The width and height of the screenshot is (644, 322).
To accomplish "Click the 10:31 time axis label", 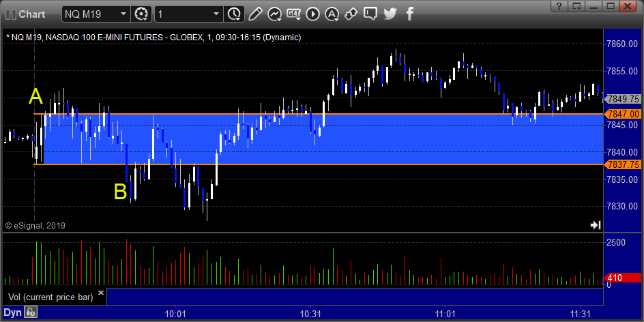I will (311, 313).
